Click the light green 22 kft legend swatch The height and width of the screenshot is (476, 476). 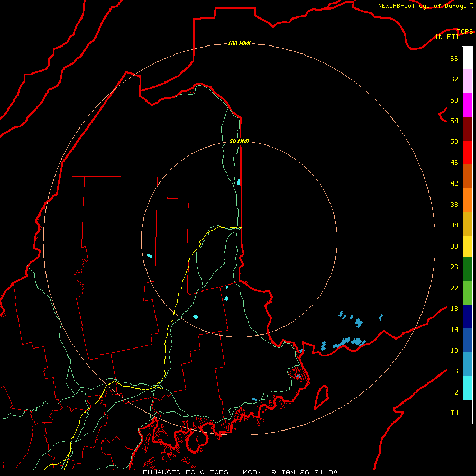coord(467,292)
